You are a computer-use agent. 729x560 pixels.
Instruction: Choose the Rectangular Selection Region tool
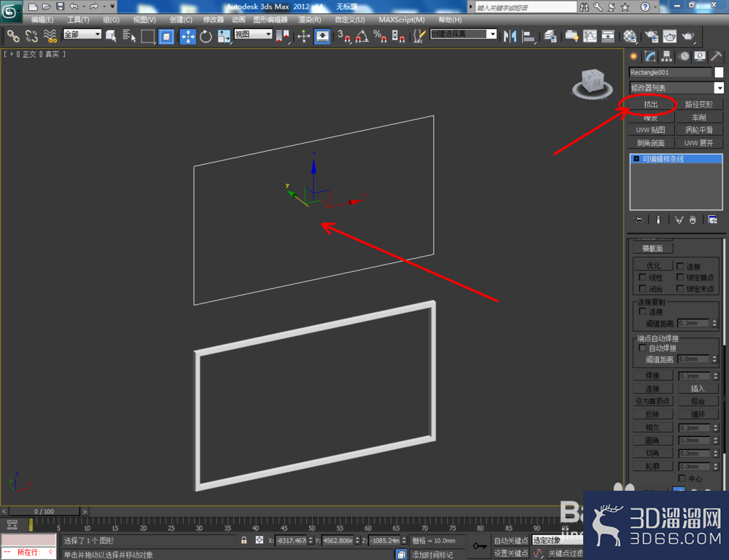[x=148, y=36]
